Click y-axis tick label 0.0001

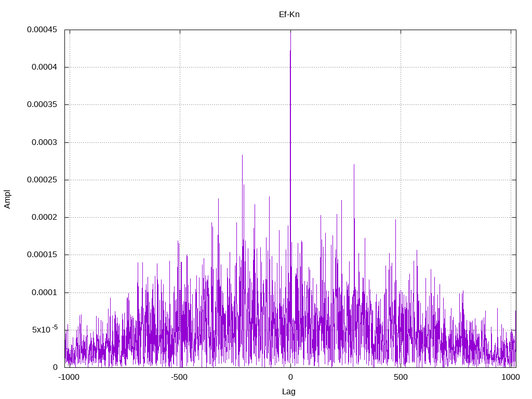45,292
